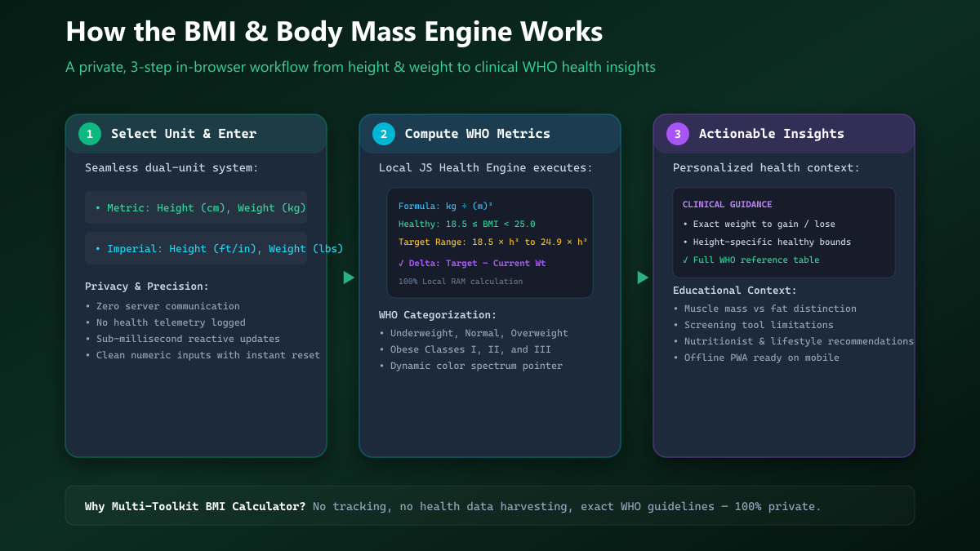Screen dimensions: 980x551
Task: Click the orange Target Range line
Action: pos(493,242)
